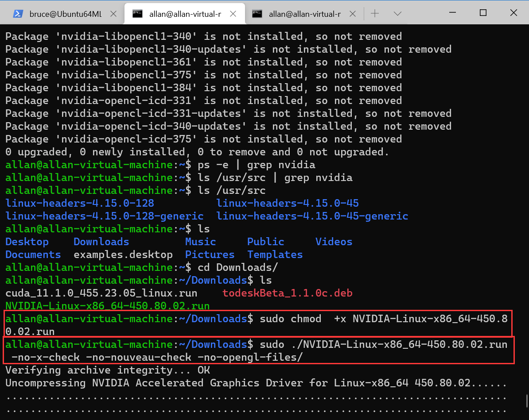The width and height of the screenshot is (529, 420).
Task: Click the 'ps -e | grep nvidia' command
Action: coord(257,165)
